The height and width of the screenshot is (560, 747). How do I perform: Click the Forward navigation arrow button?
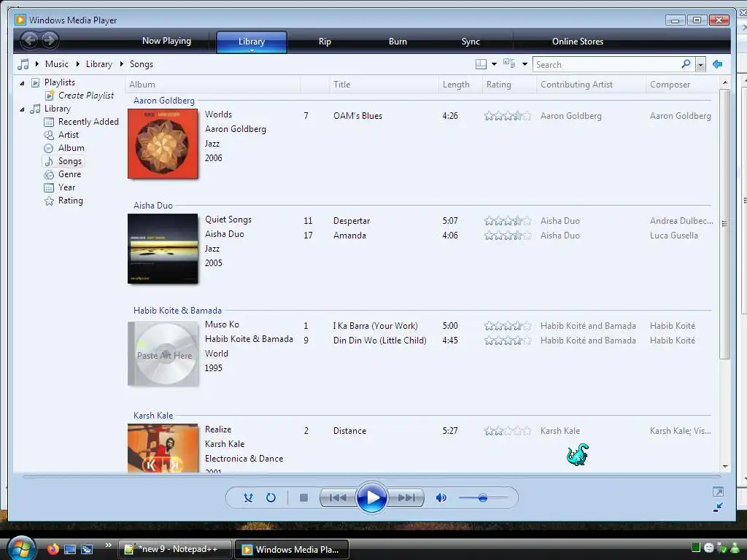49,41
